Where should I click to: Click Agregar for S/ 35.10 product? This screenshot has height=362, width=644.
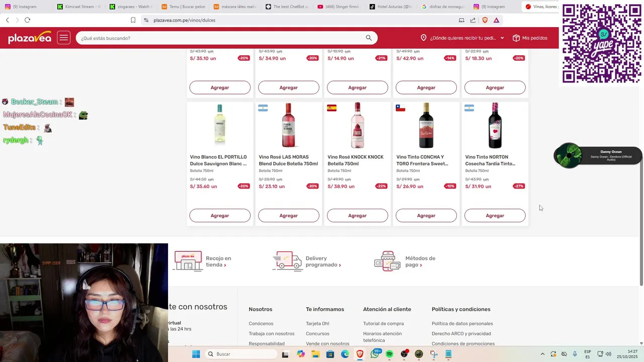pyautogui.click(x=220, y=87)
